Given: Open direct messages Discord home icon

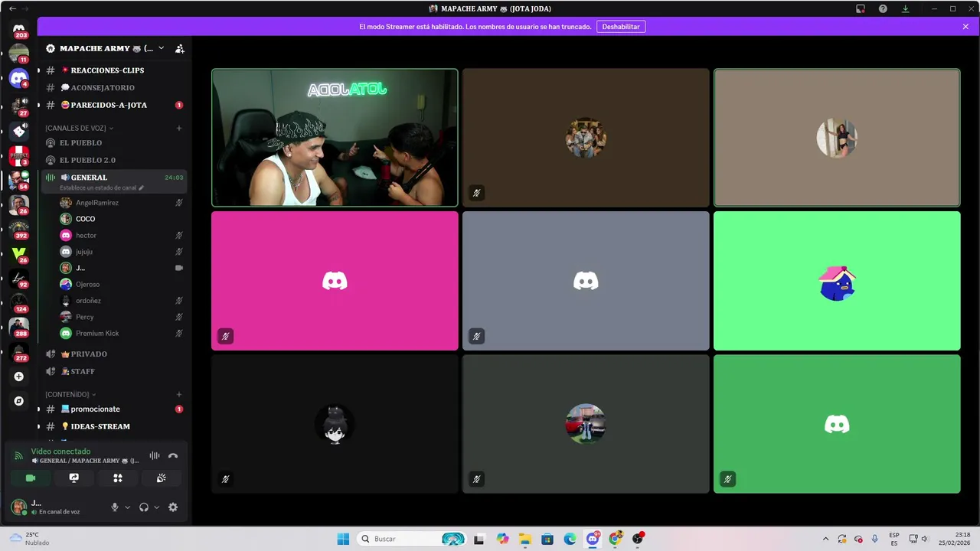Looking at the screenshot, I should pos(19,29).
